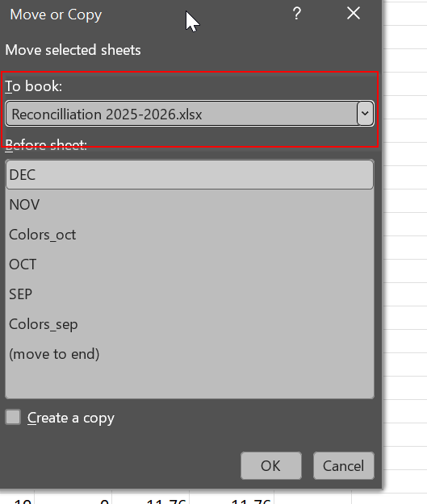
Task: Click the Before sheet label
Action: (x=46, y=144)
